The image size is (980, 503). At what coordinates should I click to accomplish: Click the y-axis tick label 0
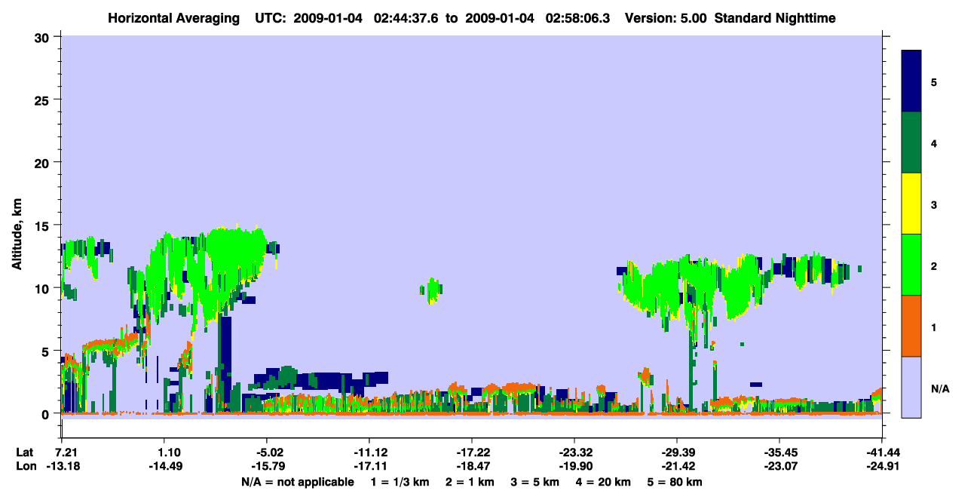point(47,414)
